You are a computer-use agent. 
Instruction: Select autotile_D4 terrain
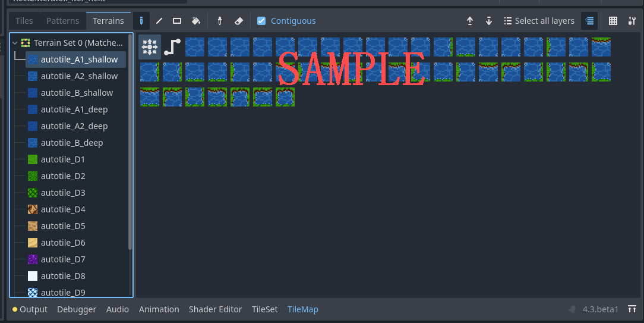(75, 209)
